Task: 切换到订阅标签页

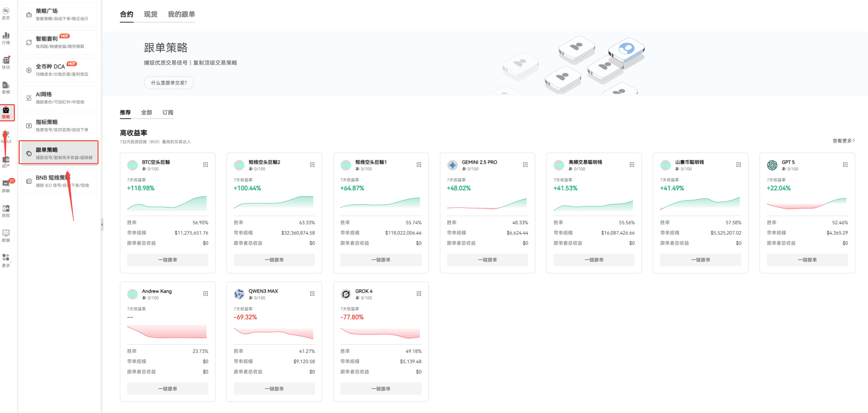Action: click(x=167, y=112)
